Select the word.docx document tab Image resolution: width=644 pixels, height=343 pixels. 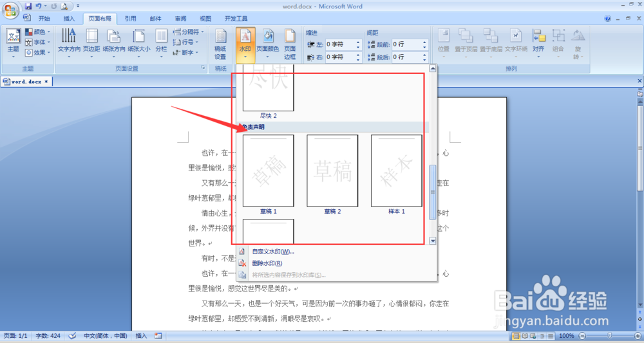tap(26, 82)
